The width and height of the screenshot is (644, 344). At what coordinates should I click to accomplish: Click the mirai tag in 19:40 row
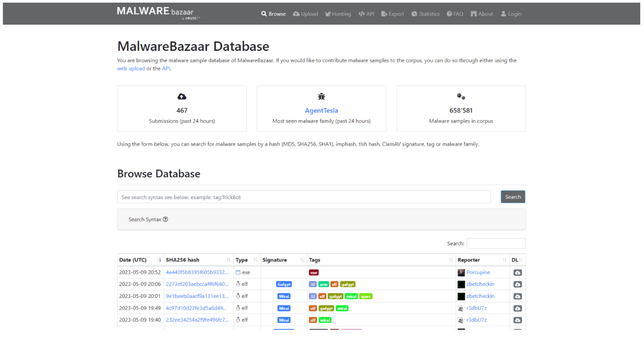[325, 320]
